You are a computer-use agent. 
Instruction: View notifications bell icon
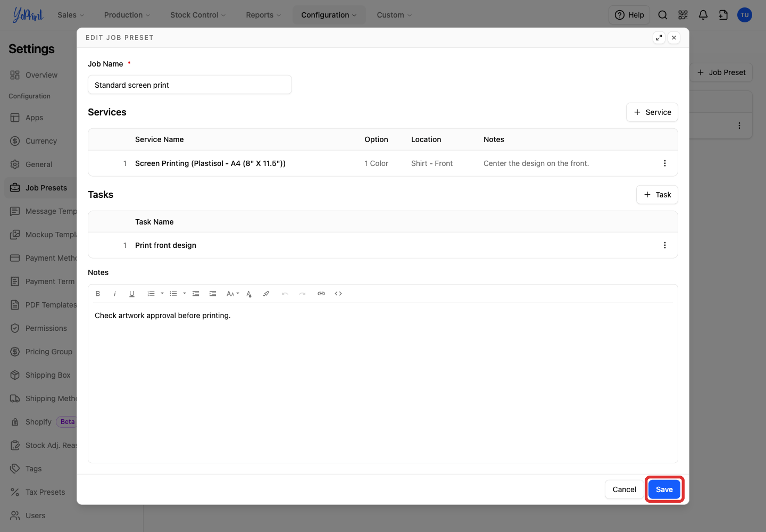click(703, 15)
